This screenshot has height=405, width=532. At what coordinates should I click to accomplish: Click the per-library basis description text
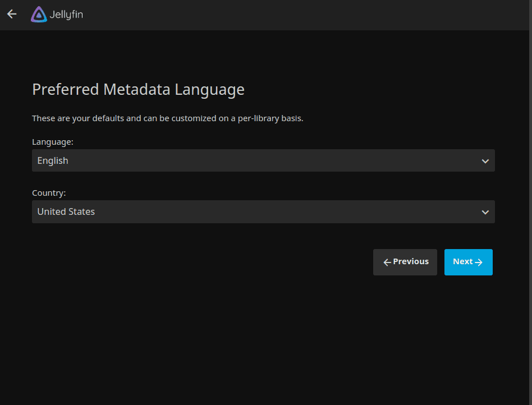[x=167, y=118]
